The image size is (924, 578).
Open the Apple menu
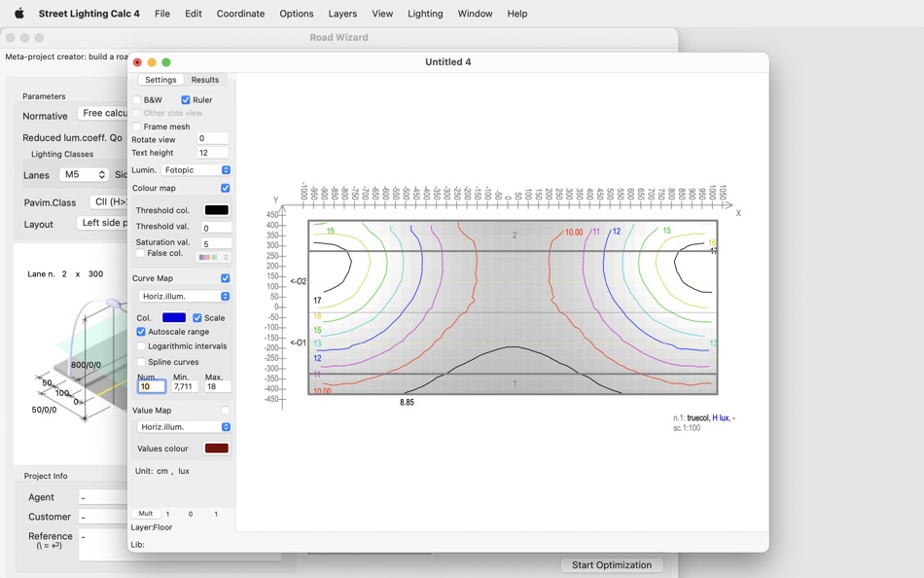coord(18,14)
